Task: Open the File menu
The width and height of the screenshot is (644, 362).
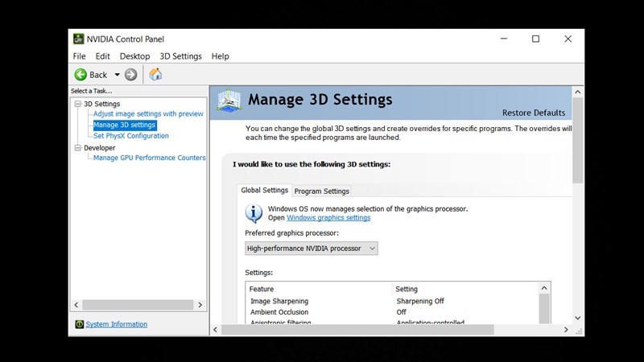Action: click(x=79, y=56)
